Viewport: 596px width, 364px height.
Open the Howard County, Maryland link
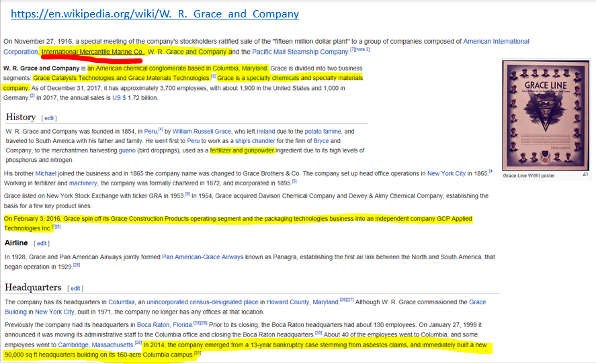[302, 302]
